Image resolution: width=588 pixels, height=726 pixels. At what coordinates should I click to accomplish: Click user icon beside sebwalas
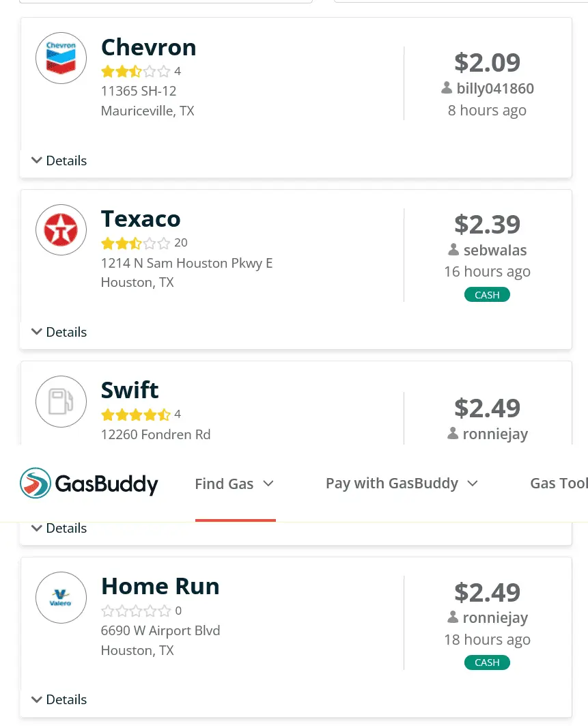tap(453, 250)
